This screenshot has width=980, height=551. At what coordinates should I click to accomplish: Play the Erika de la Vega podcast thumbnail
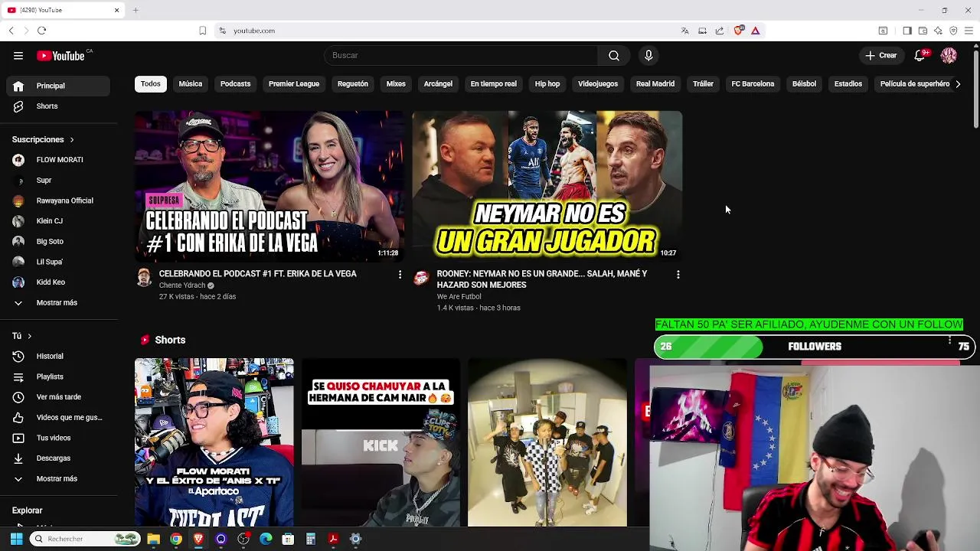[x=269, y=186]
